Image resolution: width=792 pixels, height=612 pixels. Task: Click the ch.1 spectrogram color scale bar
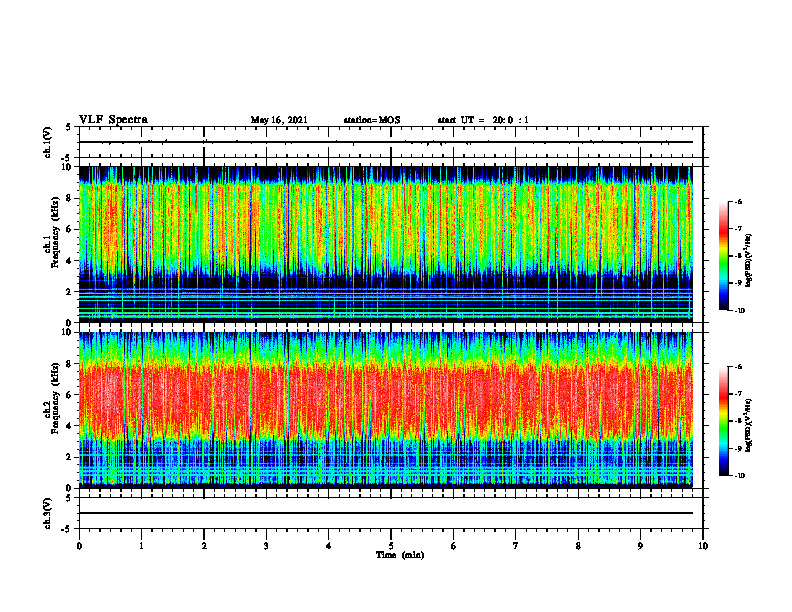[x=723, y=256]
